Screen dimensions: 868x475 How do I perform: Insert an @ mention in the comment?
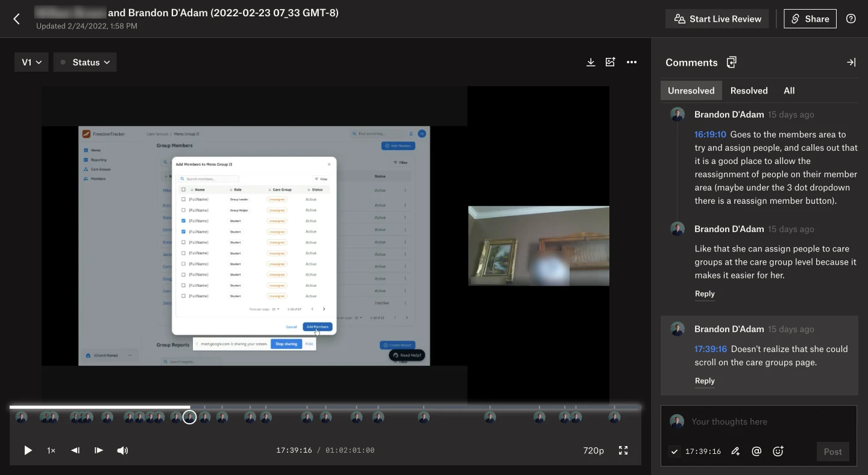[756, 451]
